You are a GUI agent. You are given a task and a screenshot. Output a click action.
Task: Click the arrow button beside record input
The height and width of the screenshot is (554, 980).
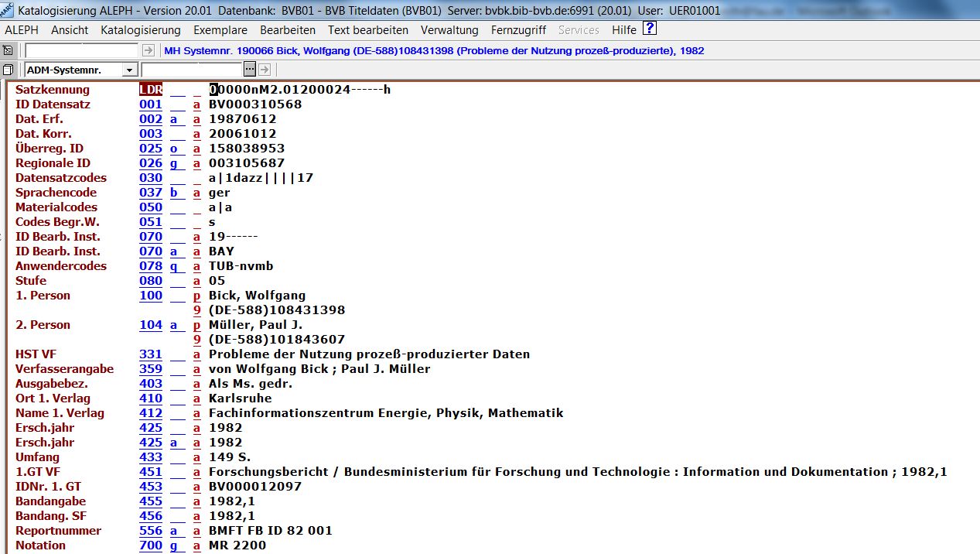[x=148, y=50]
